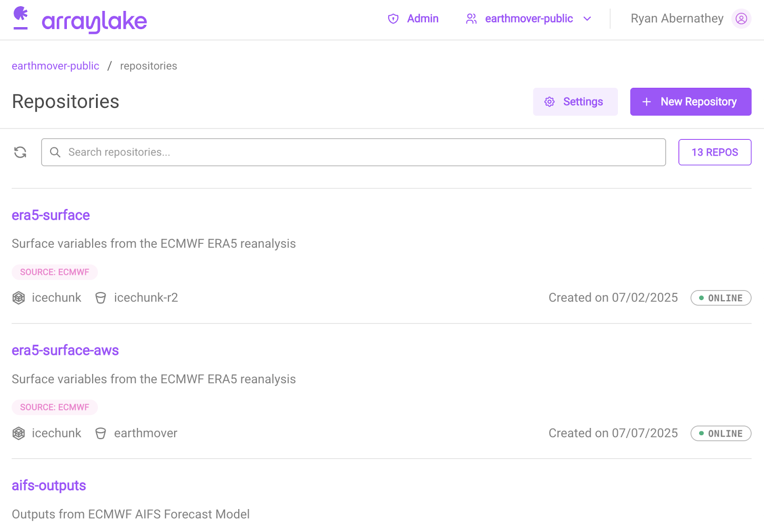Focus the Search repositories field
This screenshot has height=532, width=764.
[x=353, y=152]
